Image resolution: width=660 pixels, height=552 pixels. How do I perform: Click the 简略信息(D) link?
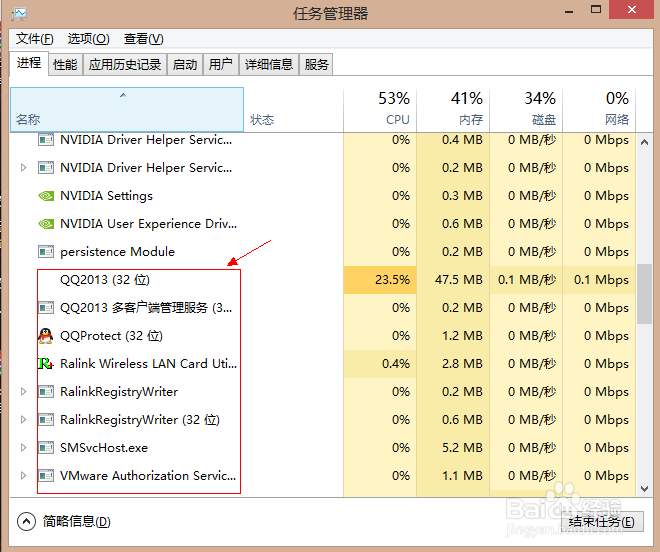[77, 522]
